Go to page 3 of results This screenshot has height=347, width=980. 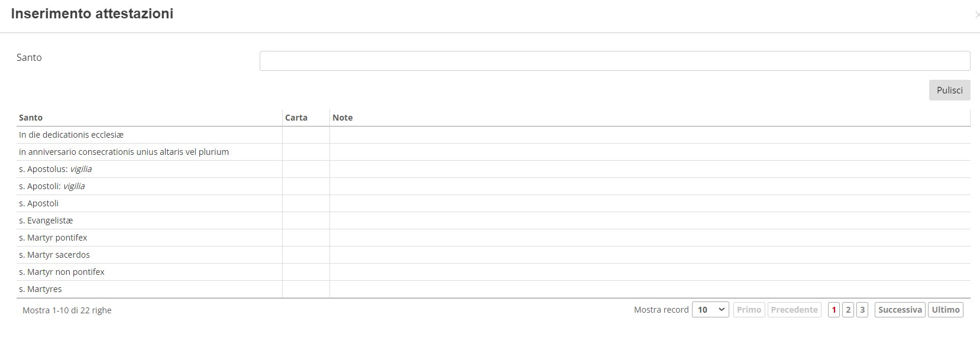(862, 310)
